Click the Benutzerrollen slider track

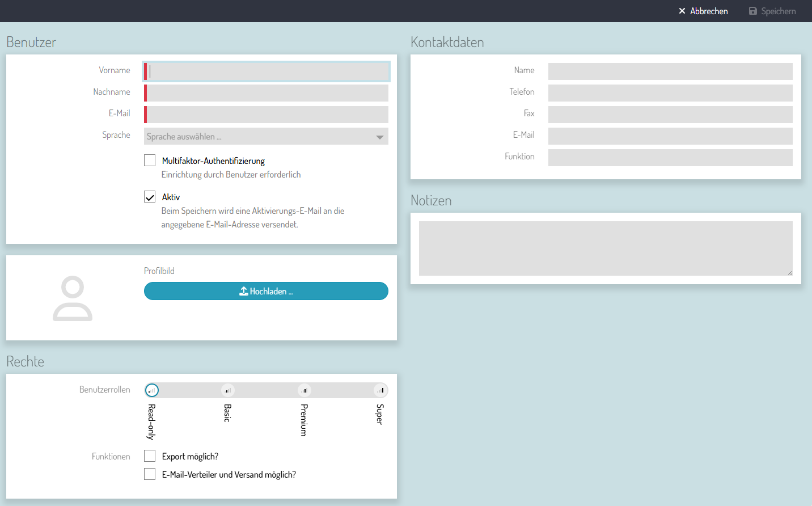(266, 390)
